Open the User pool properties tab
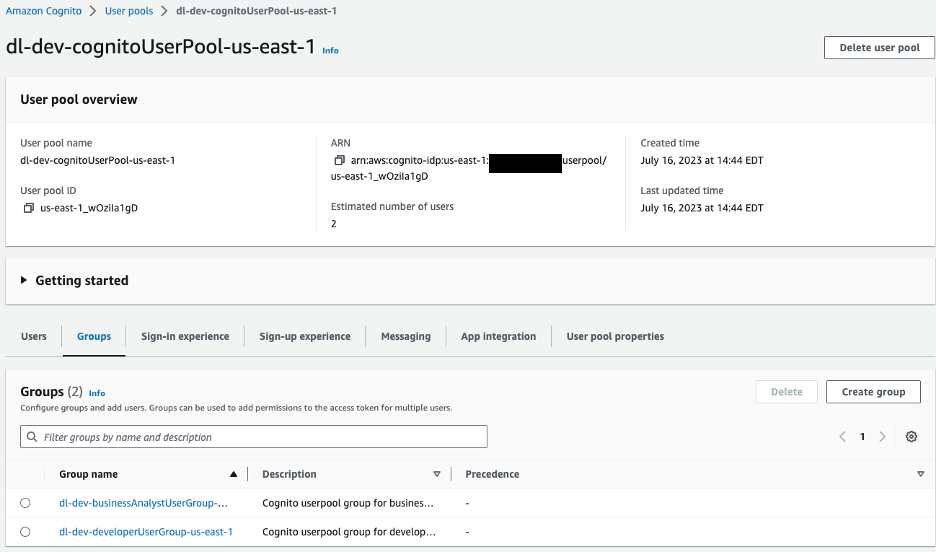This screenshot has height=552, width=936. click(x=615, y=337)
